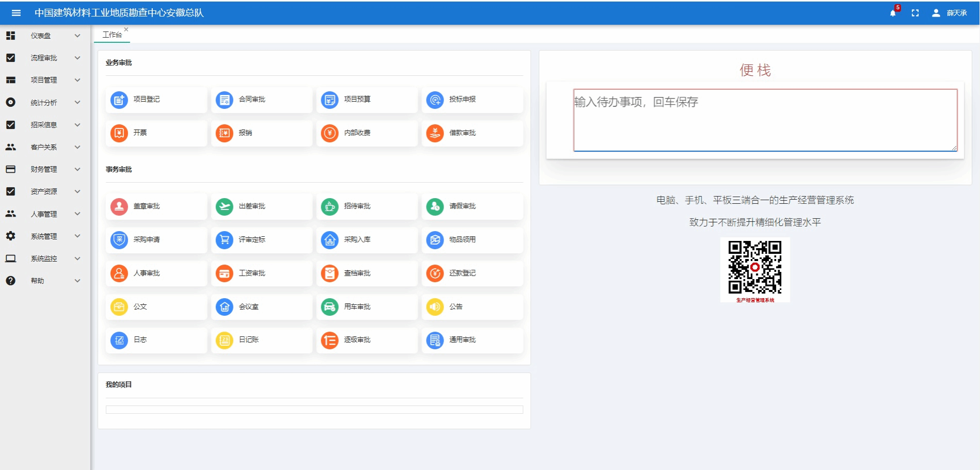Click the 薛天承 user account button
980x470 pixels.
coord(950,13)
